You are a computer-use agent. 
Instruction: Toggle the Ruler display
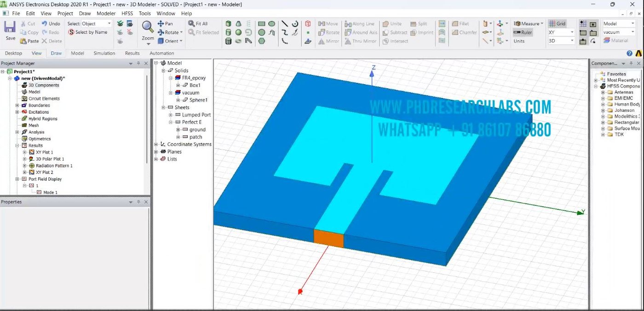coord(523,32)
